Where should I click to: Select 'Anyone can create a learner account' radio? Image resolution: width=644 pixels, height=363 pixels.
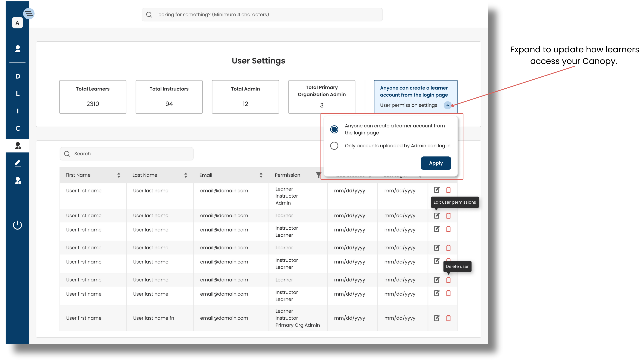click(334, 129)
